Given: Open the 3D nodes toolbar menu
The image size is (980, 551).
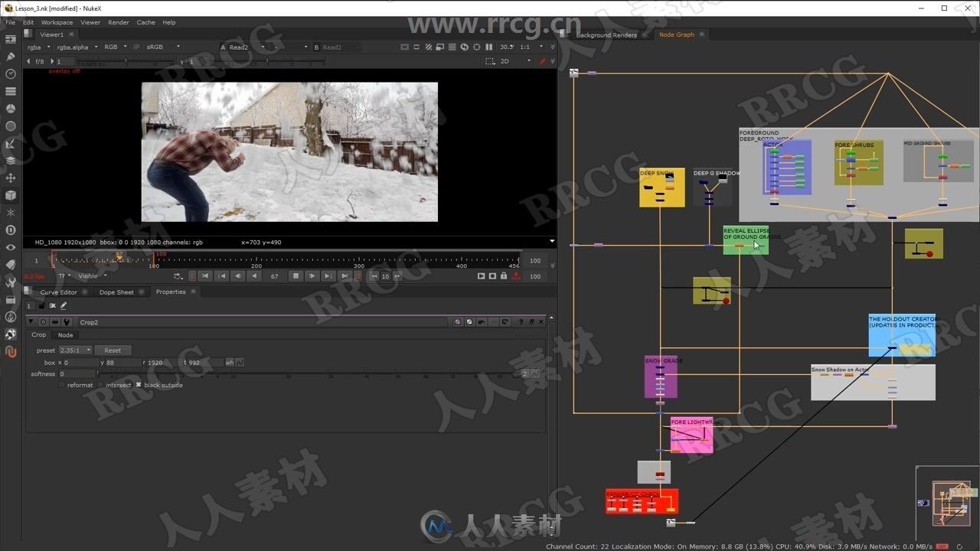Looking at the screenshot, I should pos(11,195).
